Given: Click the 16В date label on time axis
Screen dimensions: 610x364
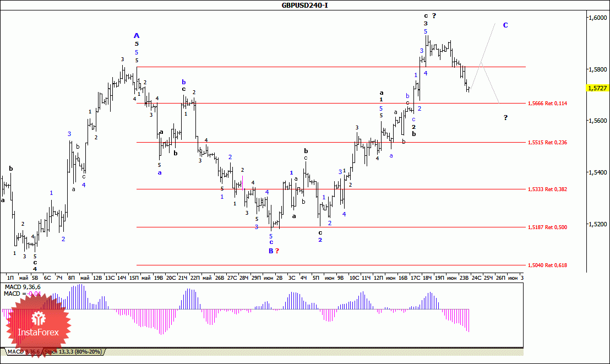Looking at the screenshot, I should click(403, 278).
